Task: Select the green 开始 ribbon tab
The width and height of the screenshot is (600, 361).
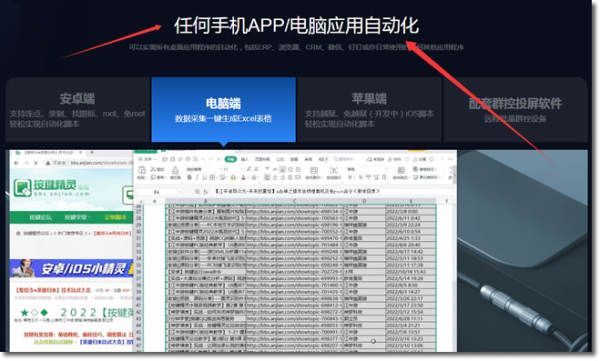Action: (230, 159)
